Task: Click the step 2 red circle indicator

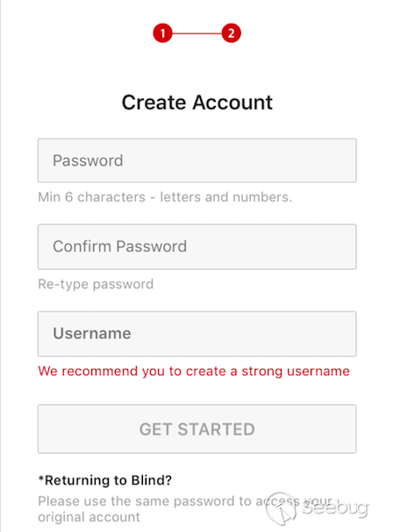Action: pyautogui.click(x=232, y=33)
